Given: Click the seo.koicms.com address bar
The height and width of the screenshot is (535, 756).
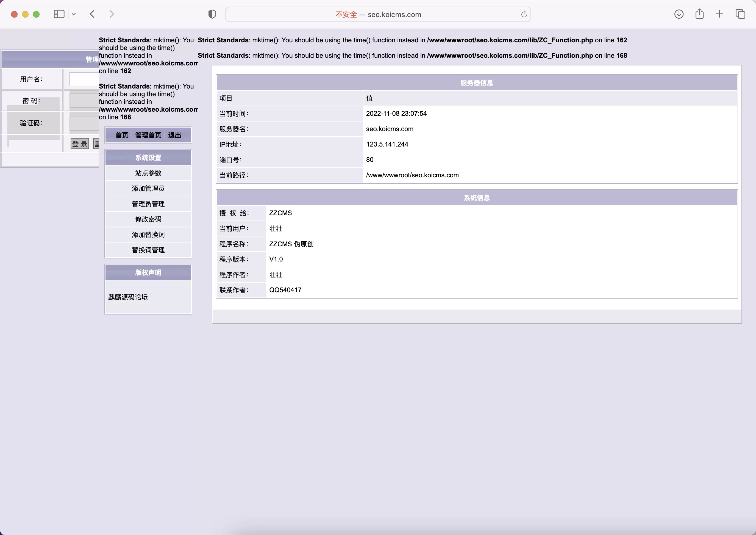Looking at the screenshot, I should point(378,15).
